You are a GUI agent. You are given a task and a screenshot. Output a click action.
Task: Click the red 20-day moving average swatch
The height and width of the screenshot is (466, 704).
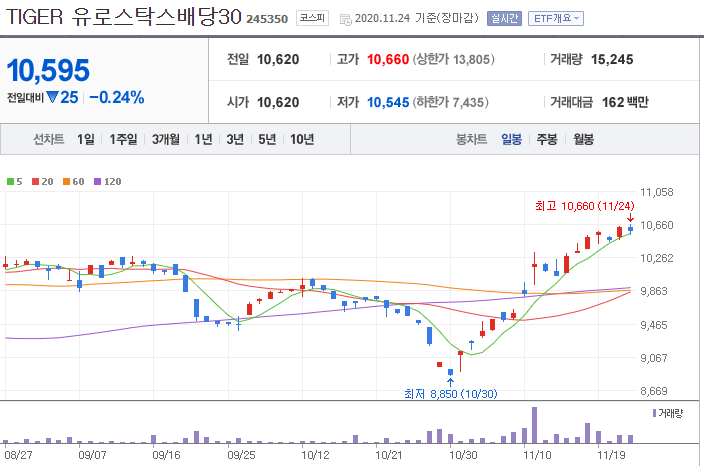(x=35, y=181)
